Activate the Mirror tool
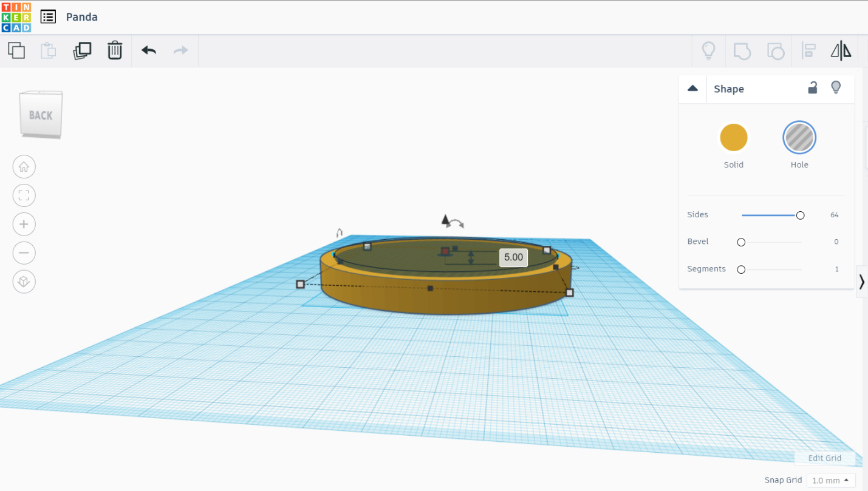868x491 pixels. [841, 51]
